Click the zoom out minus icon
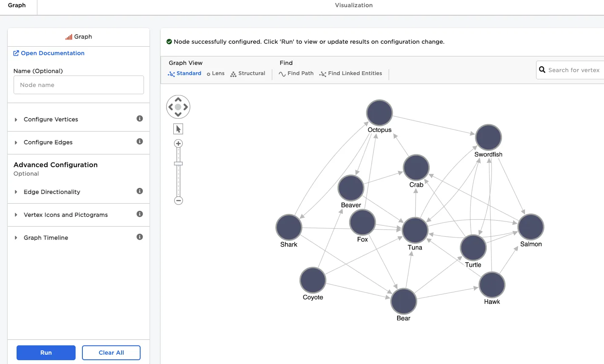604x364 pixels. point(178,201)
